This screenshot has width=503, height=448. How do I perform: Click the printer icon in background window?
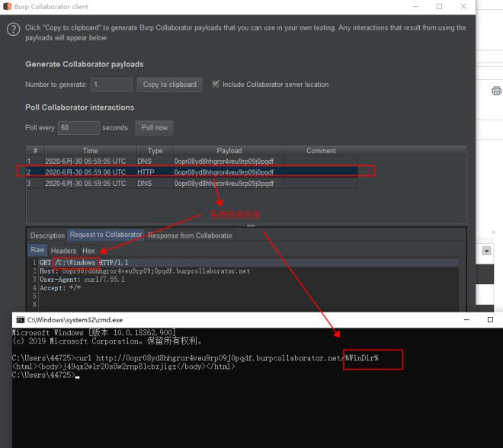point(496,91)
